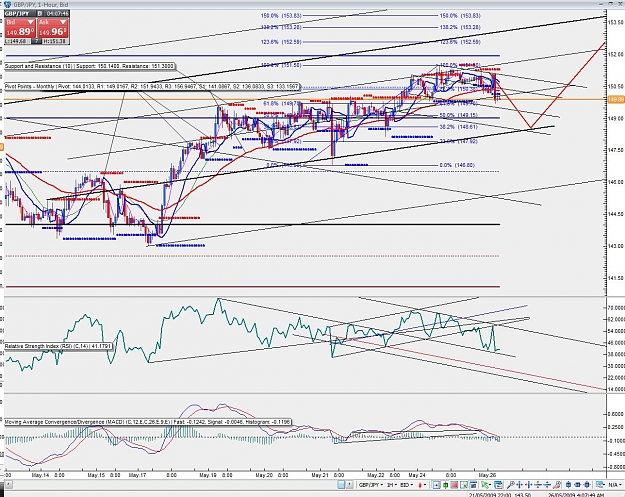Select the MACD indicator label

(148, 422)
